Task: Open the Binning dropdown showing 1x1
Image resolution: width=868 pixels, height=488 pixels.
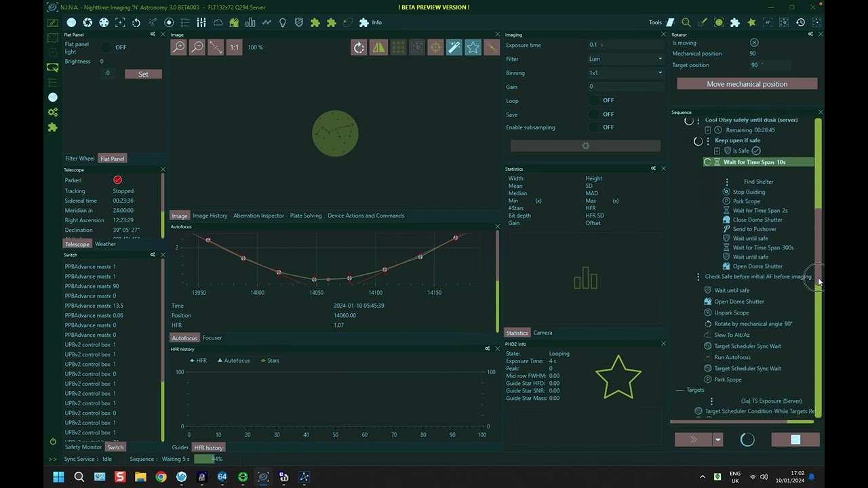Action: click(626, 73)
